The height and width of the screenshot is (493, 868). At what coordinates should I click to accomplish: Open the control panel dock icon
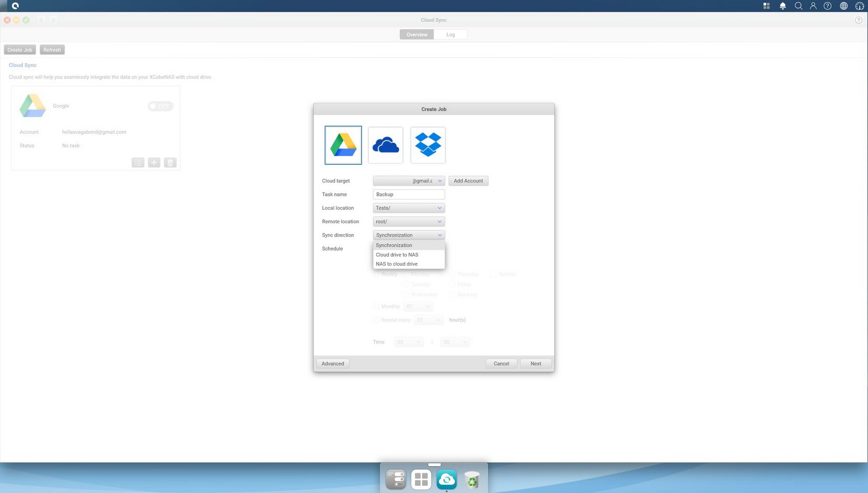point(396,479)
